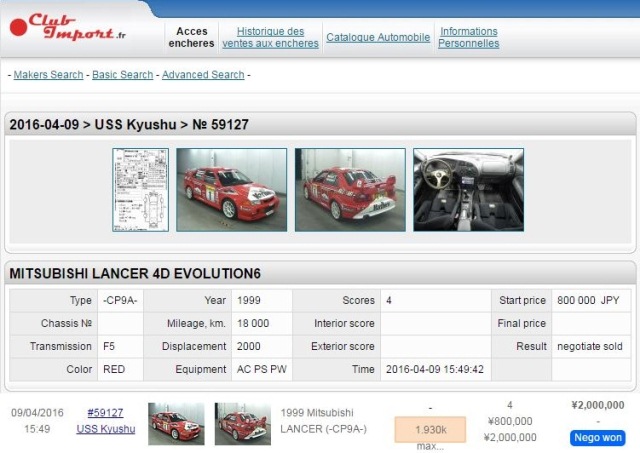640x453 pixels.
Task: Click the Nego won badge
Action: click(x=598, y=437)
